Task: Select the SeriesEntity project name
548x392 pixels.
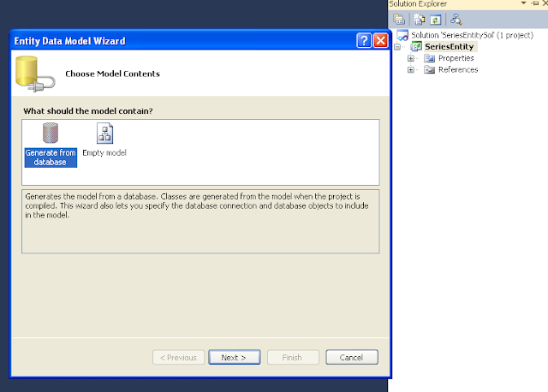Action: click(x=450, y=46)
